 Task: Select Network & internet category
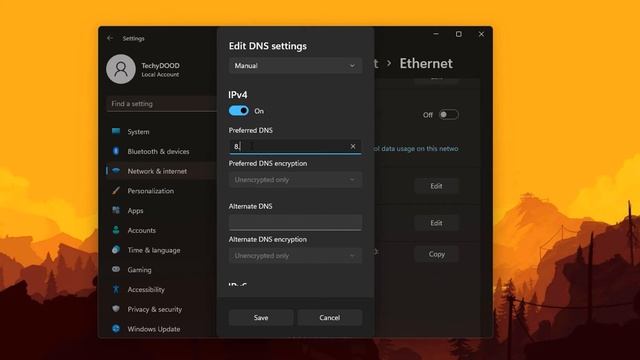[157, 171]
